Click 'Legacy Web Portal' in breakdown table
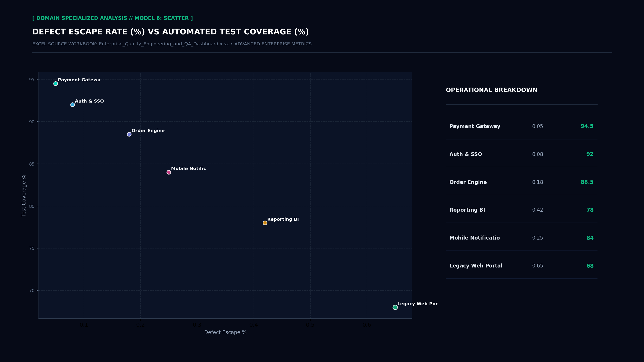The width and height of the screenshot is (644, 362). [476, 266]
